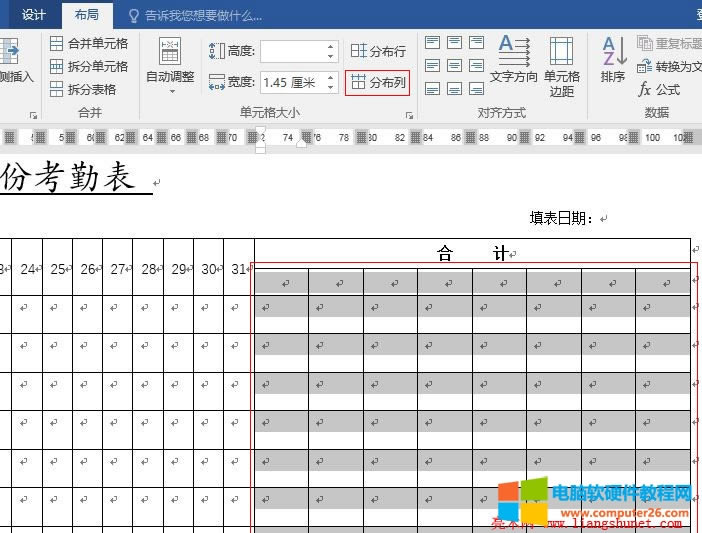
Task: Click the column marker near ruler 84
Action: tap(415, 137)
